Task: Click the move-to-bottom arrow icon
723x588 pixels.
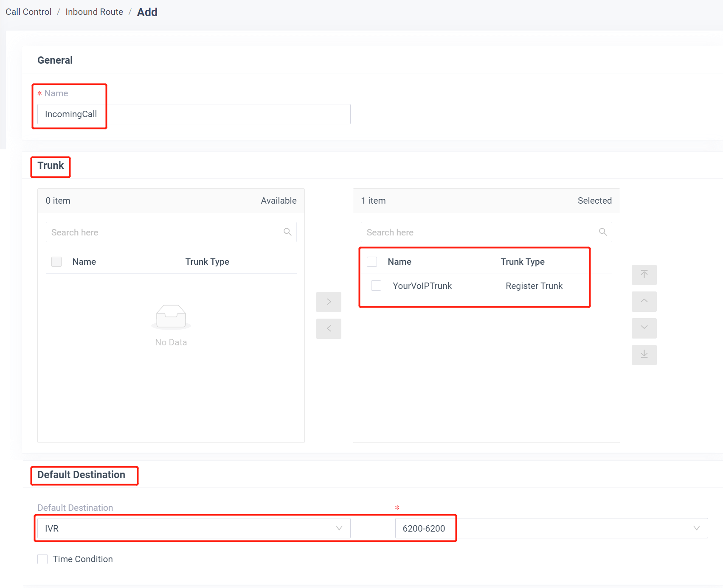Action: 644,355
